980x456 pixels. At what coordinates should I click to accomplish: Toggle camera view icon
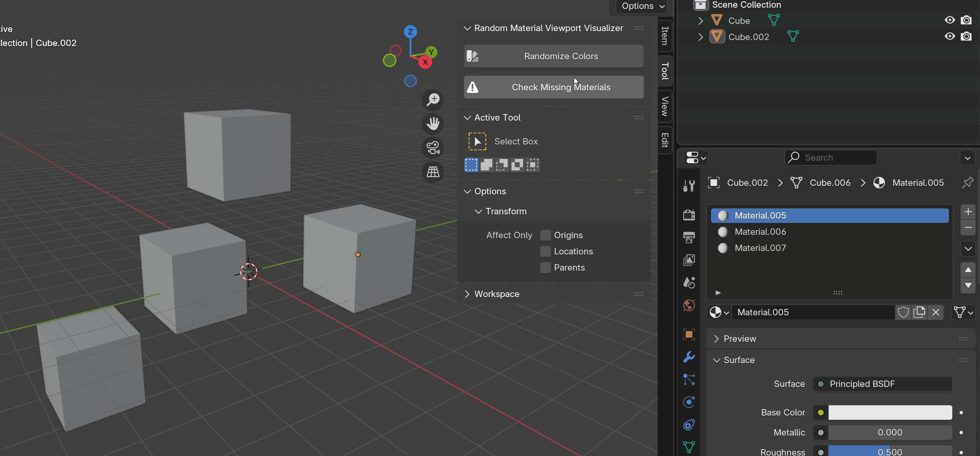[433, 148]
